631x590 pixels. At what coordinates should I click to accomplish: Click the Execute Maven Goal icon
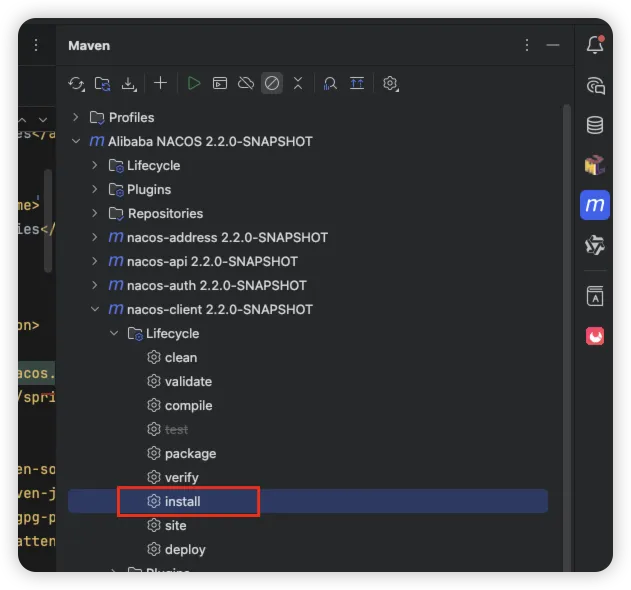coord(220,84)
